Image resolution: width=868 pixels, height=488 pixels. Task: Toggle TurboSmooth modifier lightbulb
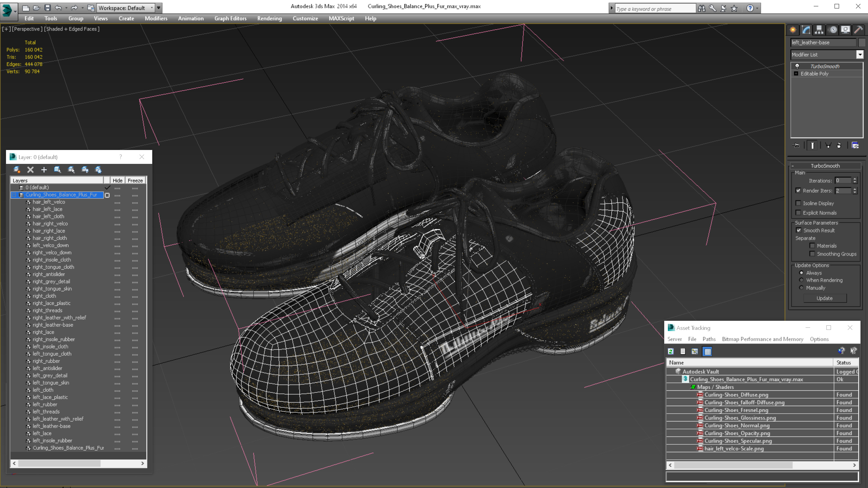click(797, 66)
